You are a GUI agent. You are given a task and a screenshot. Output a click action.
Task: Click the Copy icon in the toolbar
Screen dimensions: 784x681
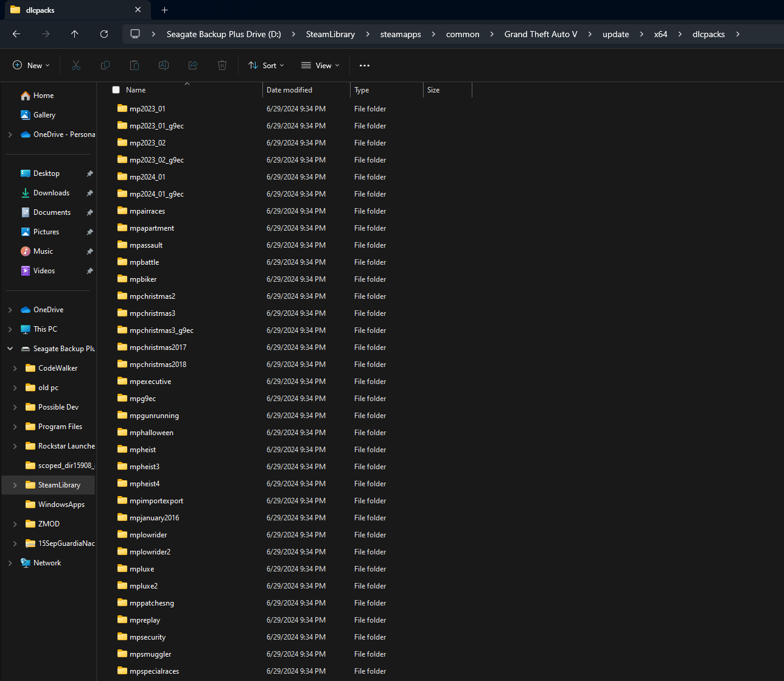point(105,65)
